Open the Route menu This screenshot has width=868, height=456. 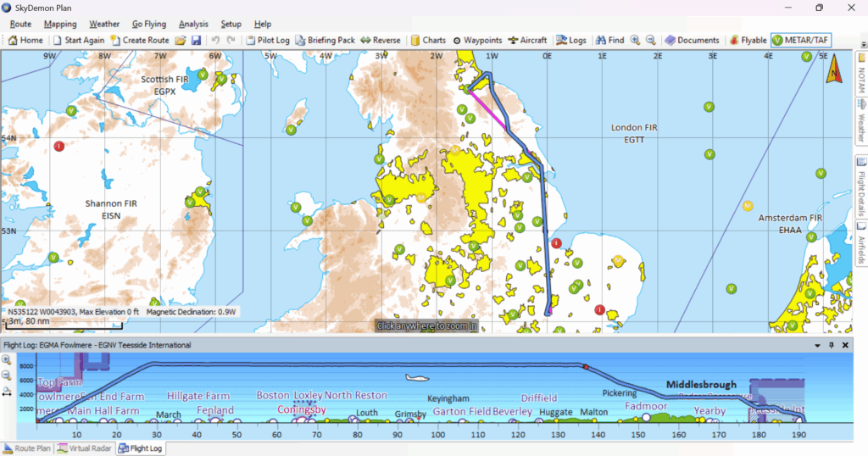click(20, 24)
